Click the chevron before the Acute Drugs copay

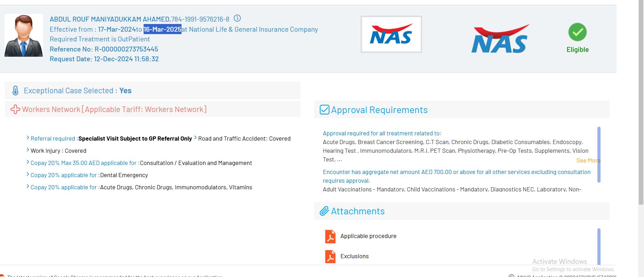28,187
